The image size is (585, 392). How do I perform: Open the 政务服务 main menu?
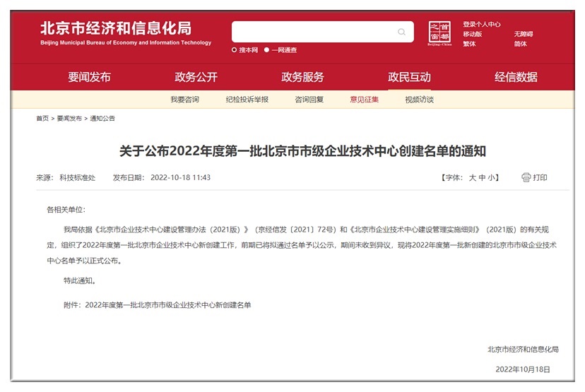pyautogui.click(x=302, y=77)
